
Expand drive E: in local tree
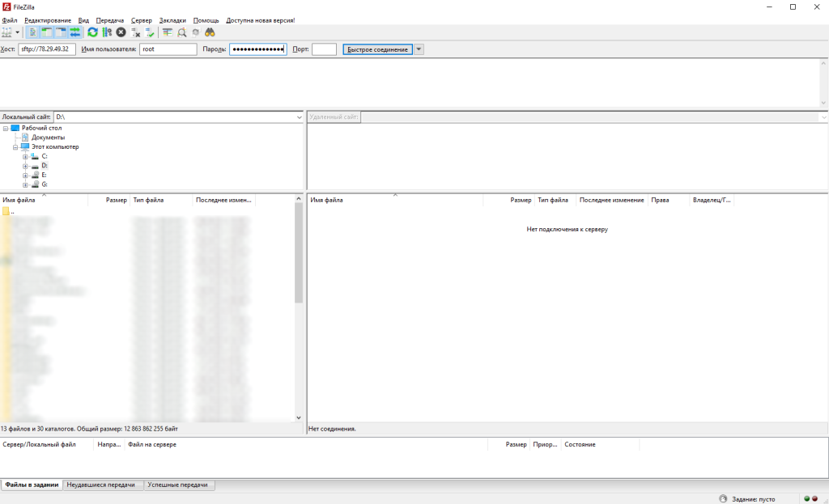click(x=25, y=176)
